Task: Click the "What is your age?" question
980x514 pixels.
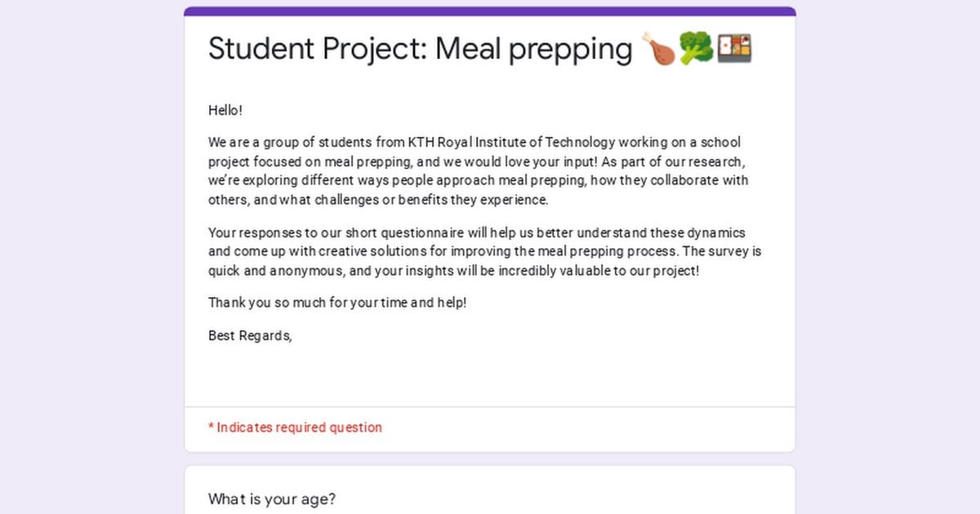Action: pyautogui.click(x=271, y=499)
